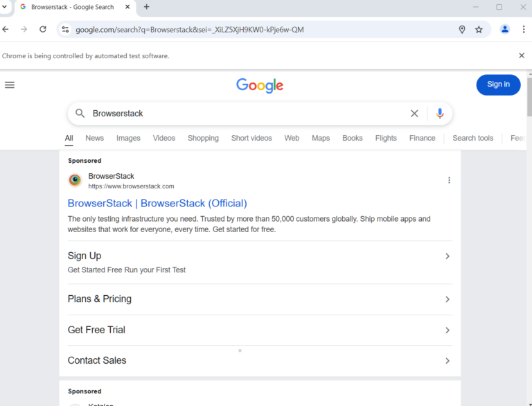The image size is (532, 406).
Task: Click the Google hamburger menu icon
Action: [10, 85]
